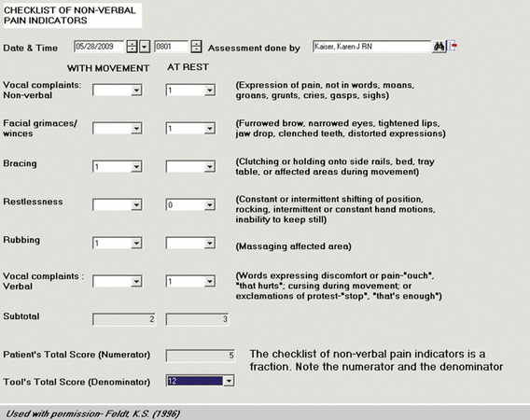Open Tool's Total Score Denominator dropdown
This screenshot has height=420, width=530.
[x=200, y=381]
